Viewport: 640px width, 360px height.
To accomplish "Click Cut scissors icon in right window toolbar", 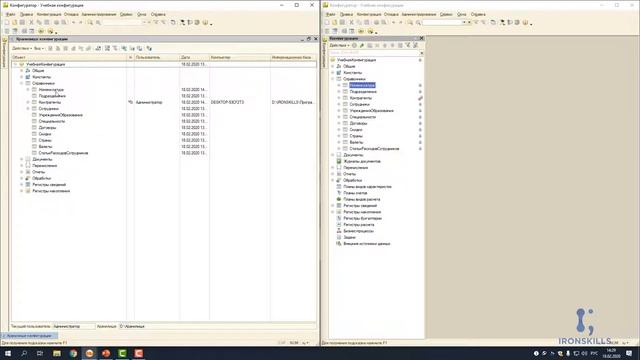I will click(x=351, y=22).
